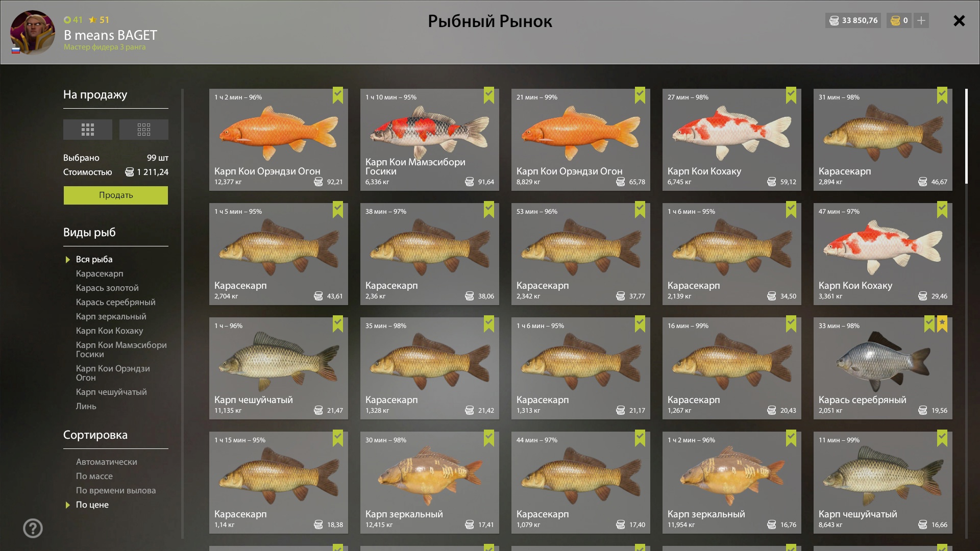
Task: Switch to small grid view icon
Action: point(143,130)
